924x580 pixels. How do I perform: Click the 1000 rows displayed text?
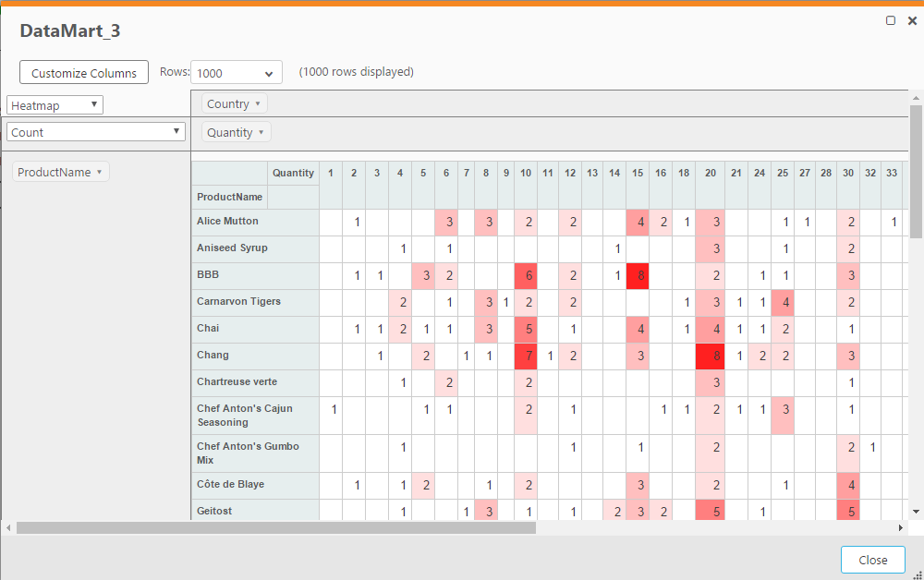coord(356,72)
